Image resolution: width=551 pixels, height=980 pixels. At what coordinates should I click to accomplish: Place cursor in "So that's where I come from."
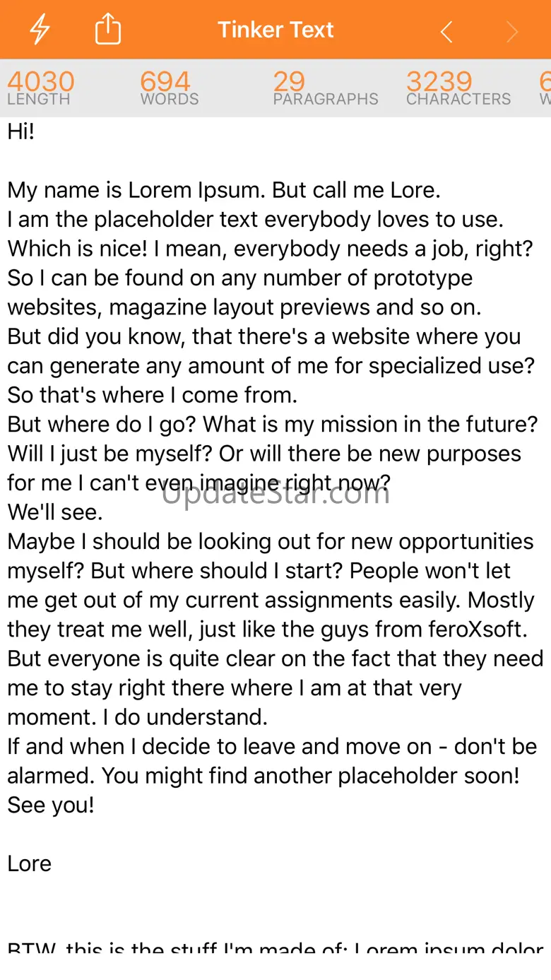coord(152,395)
